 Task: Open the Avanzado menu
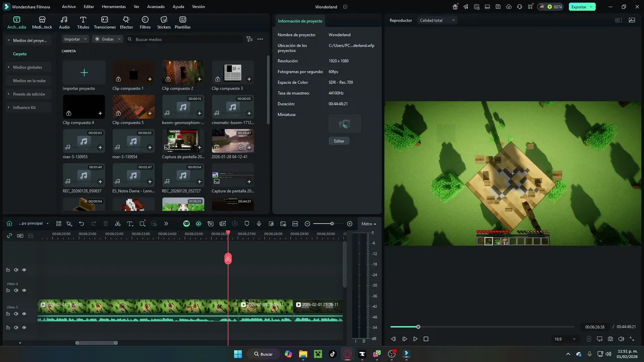156,7
